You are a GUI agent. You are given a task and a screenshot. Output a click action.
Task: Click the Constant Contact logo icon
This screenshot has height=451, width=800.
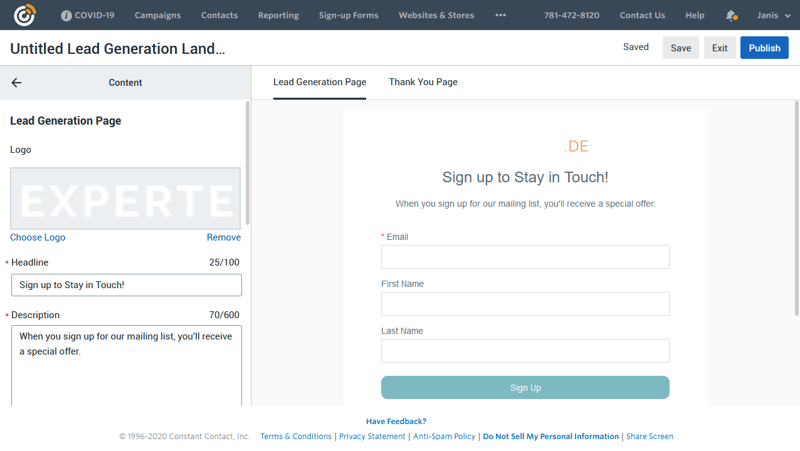tap(24, 15)
